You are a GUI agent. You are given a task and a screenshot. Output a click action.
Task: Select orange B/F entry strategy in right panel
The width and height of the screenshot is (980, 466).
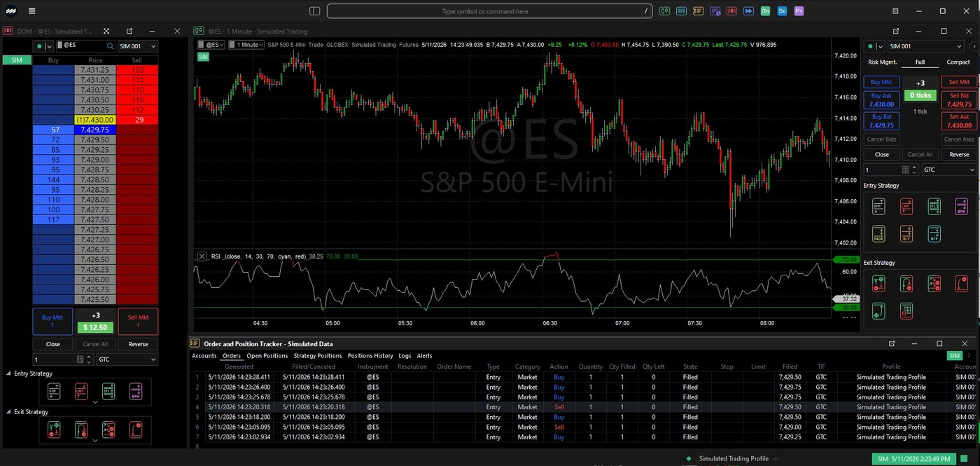pyautogui.click(x=906, y=234)
